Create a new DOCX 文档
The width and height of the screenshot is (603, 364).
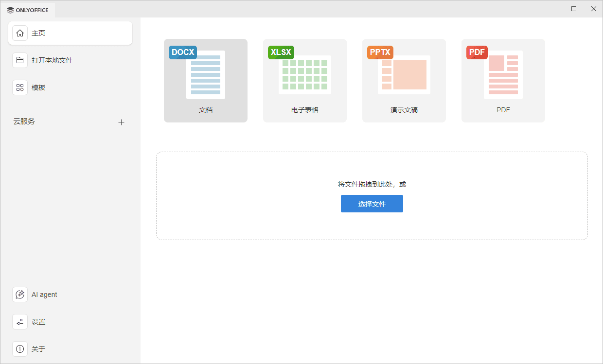206,81
